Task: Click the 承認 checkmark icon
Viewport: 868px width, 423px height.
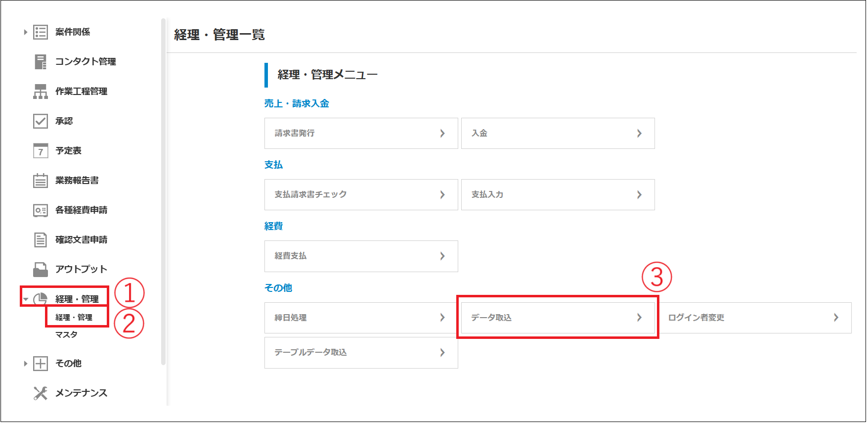Action: [x=41, y=121]
